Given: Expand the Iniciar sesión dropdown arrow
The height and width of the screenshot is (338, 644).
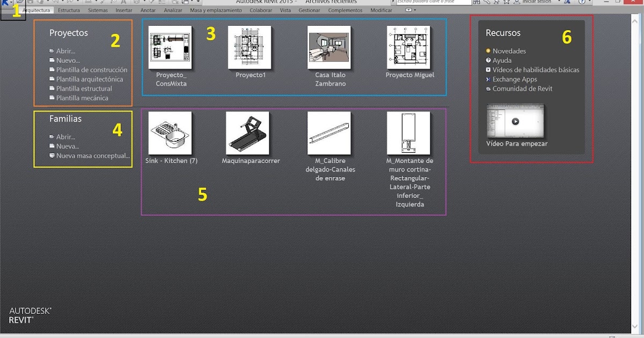Looking at the screenshot, I should (560, 2).
